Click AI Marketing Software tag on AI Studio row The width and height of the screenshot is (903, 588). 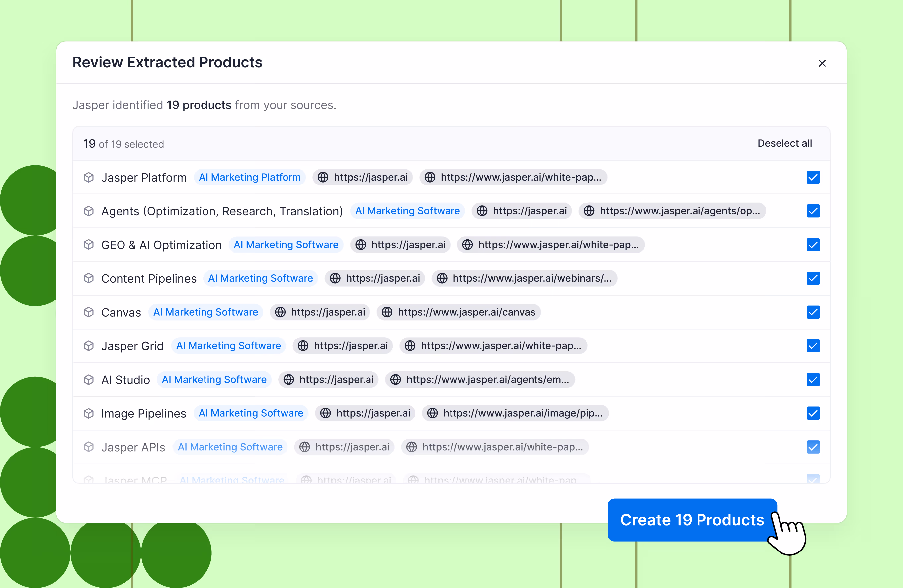click(214, 380)
